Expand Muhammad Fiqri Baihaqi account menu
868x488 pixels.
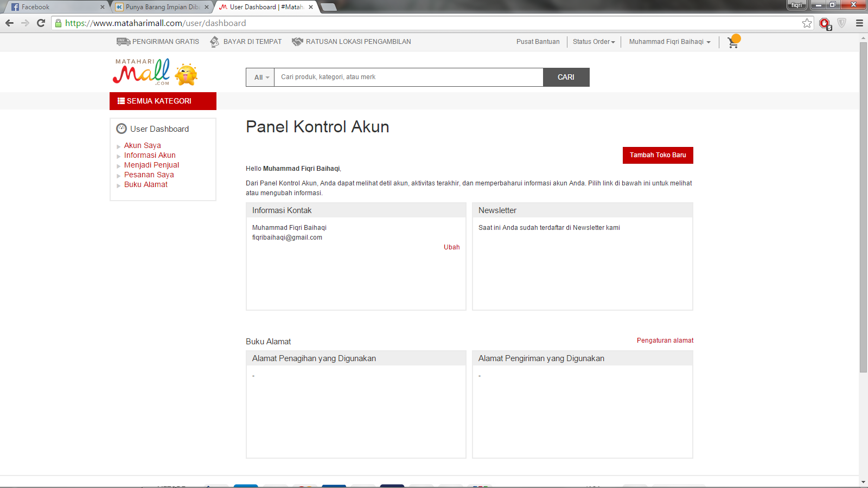click(669, 42)
